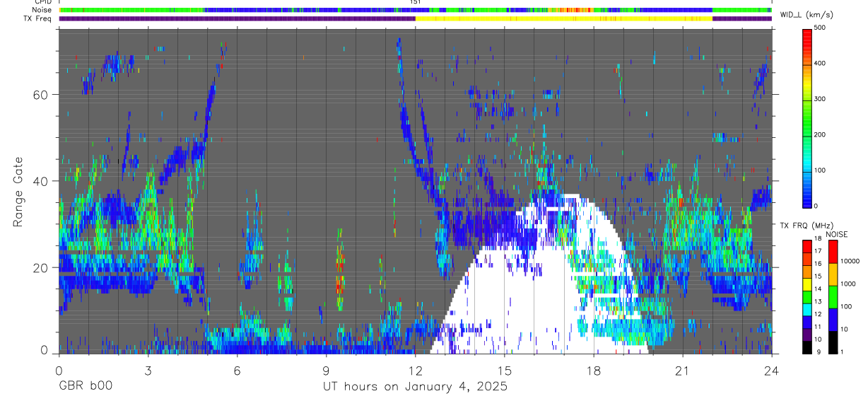Viewport: 868px width, 401px height.
Task: Click the 500 value on spectral width colorbar
Action: pyautogui.click(x=820, y=28)
